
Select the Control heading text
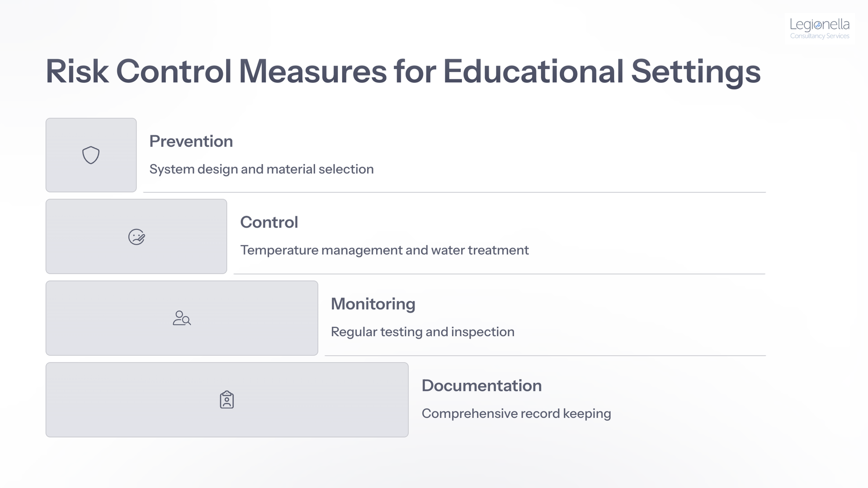269,222
